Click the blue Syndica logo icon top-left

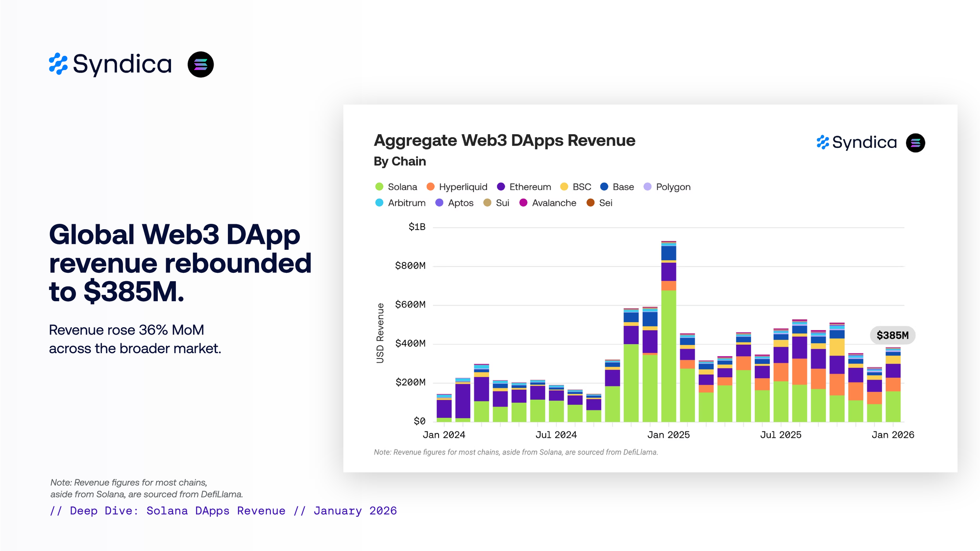(x=58, y=64)
